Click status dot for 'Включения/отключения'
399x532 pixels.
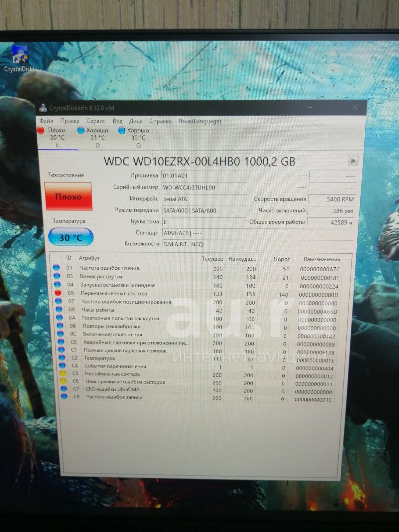[60, 333]
